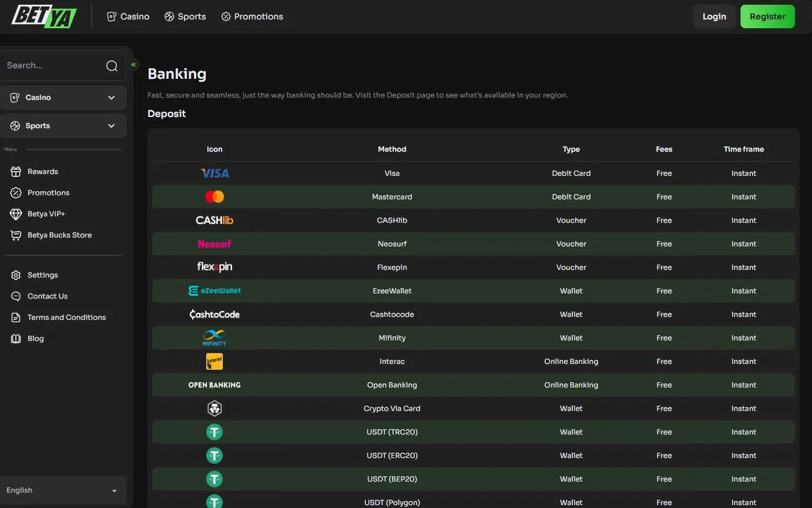
Task: Click the Betya VIP+ diamond icon
Action: coord(16,214)
